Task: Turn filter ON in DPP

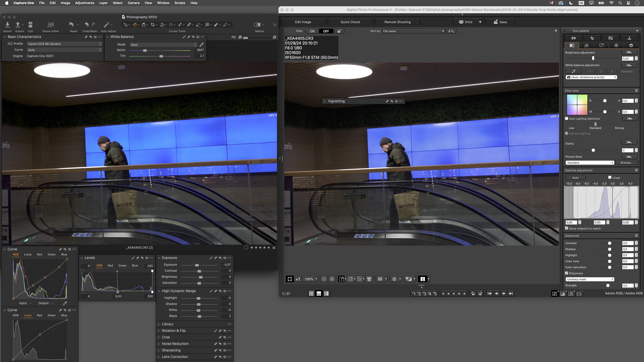Action: coord(312,31)
